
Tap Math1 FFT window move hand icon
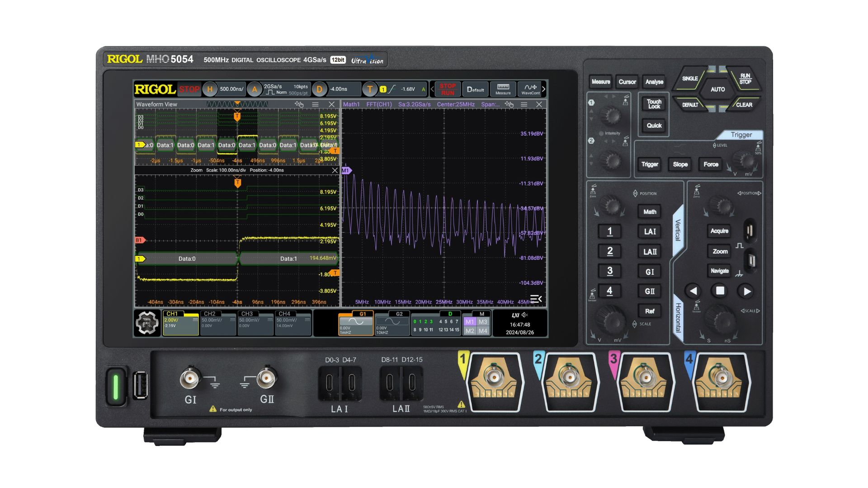pyautogui.click(x=509, y=104)
